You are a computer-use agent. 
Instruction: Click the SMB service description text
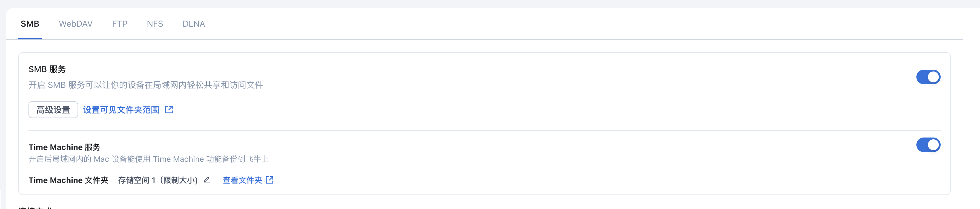click(x=146, y=85)
